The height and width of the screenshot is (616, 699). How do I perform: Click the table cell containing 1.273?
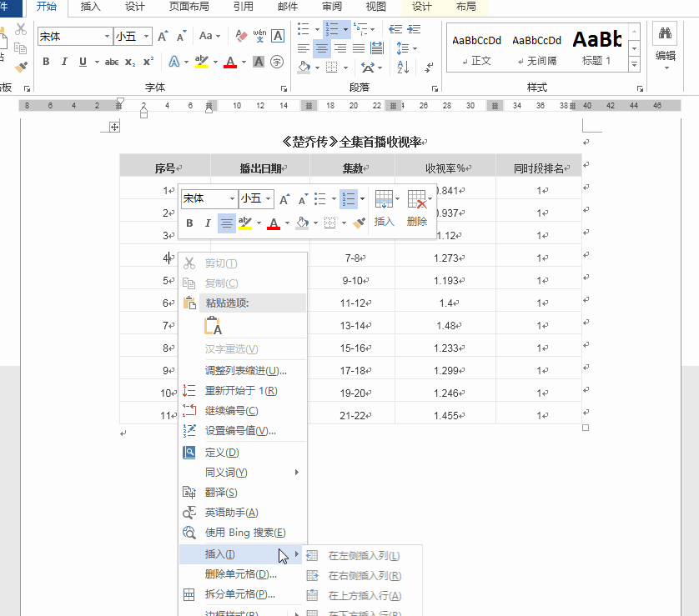click(448, 258)
